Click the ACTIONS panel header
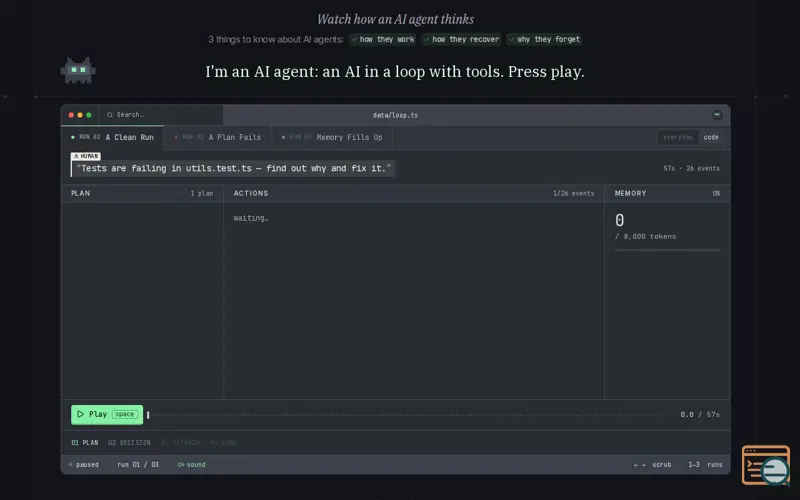 click(414, 193)
